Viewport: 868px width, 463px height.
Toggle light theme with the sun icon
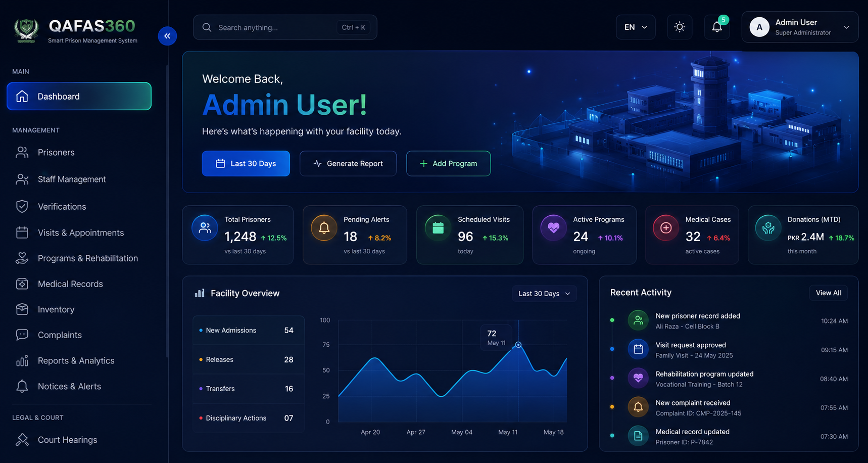[680, 27]
